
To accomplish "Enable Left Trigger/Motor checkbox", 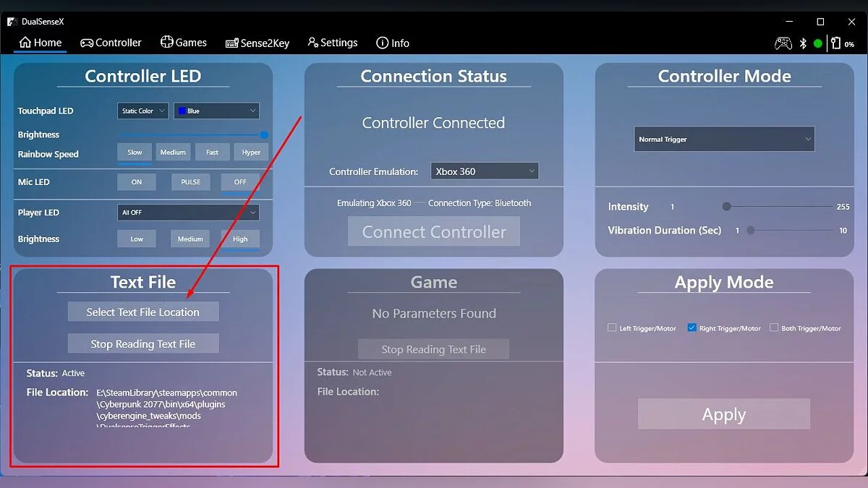I will pyautogui.click(x=612, y=328).
